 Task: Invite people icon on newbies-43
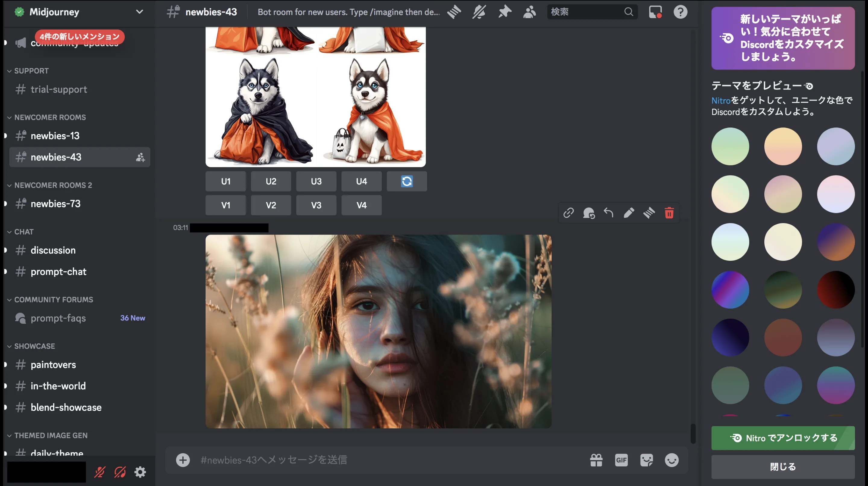click(140, 157)
